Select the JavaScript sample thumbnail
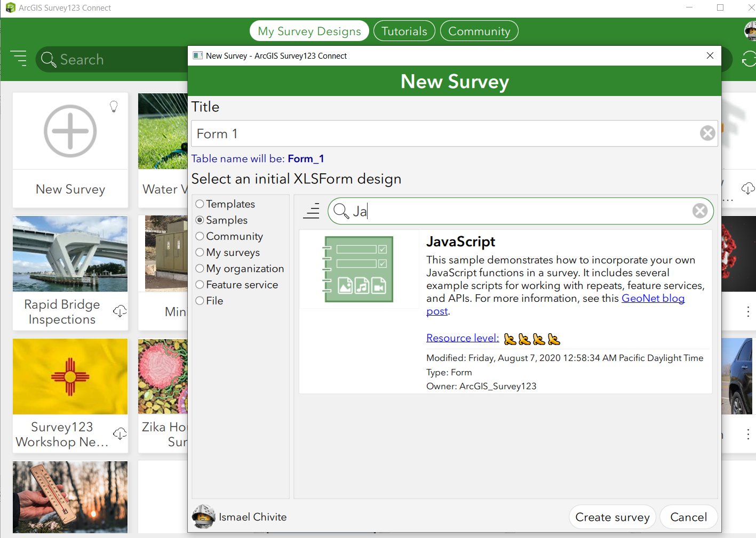This screenshot has width=756, height=538. click(360, 269)
